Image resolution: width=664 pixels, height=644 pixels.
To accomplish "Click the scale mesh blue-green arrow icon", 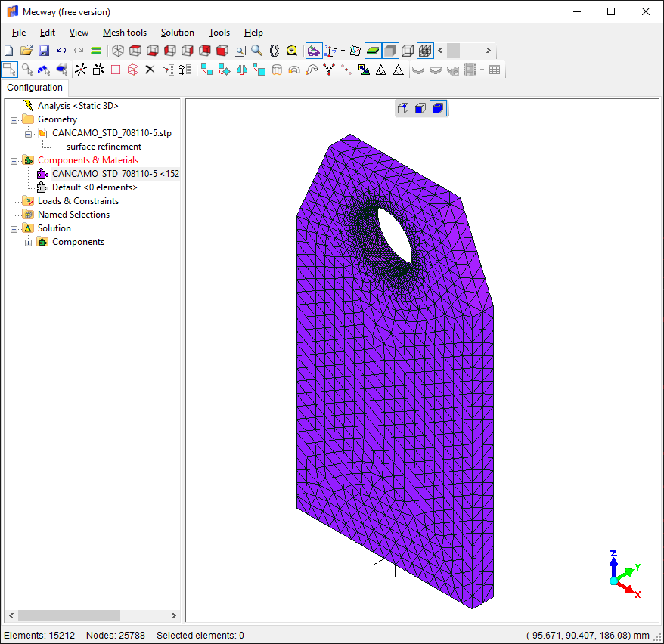I will tap(363, 70).
